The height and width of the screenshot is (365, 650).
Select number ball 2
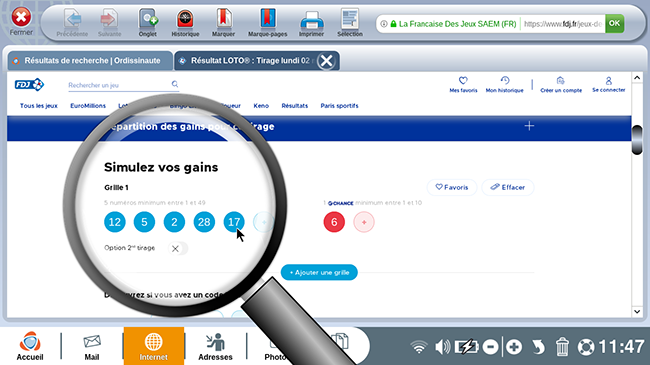pos(174,222)
